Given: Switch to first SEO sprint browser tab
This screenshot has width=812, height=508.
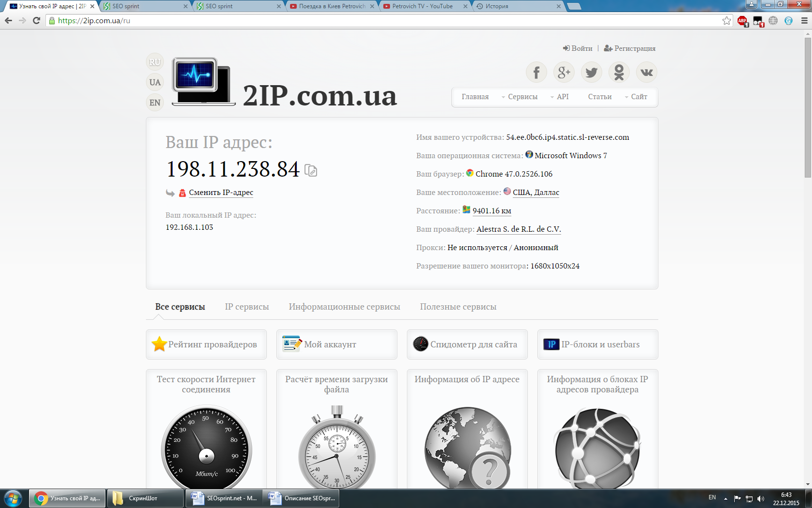Looking at the screenshot, I should pos(145,6).
